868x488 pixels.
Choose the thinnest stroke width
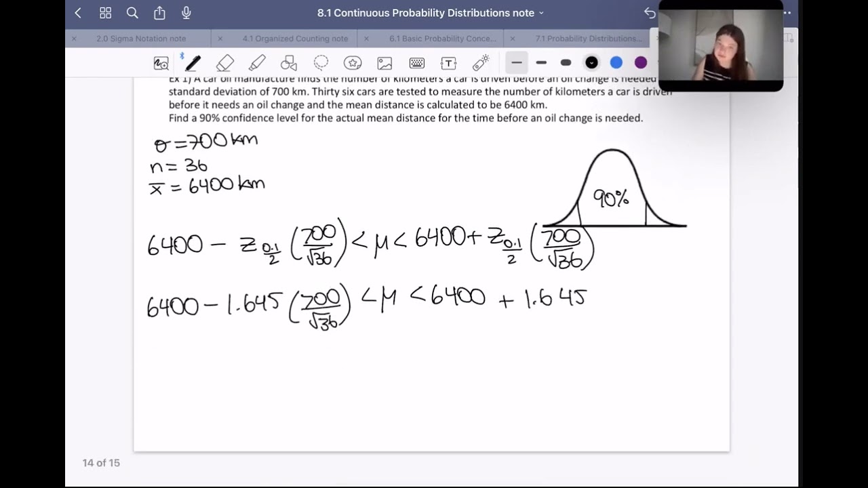click(517, 63)
